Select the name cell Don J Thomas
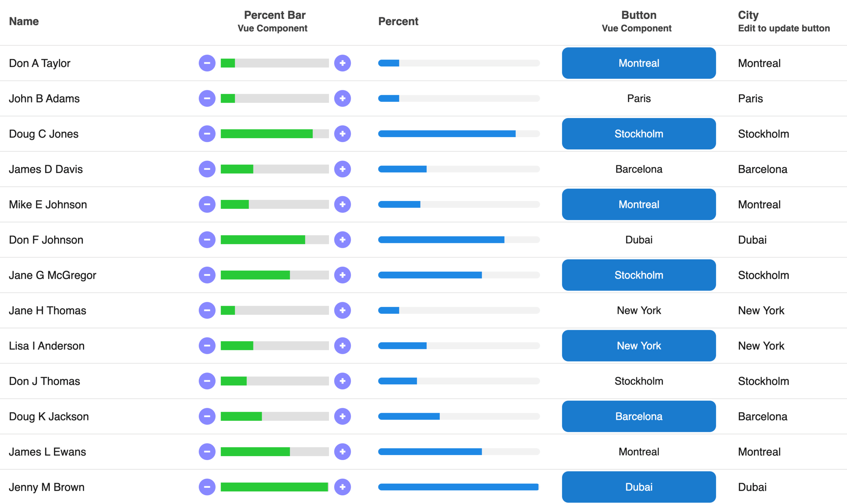Image resolution: width=847 pixels, height=504 pixels. click(45, 381)
